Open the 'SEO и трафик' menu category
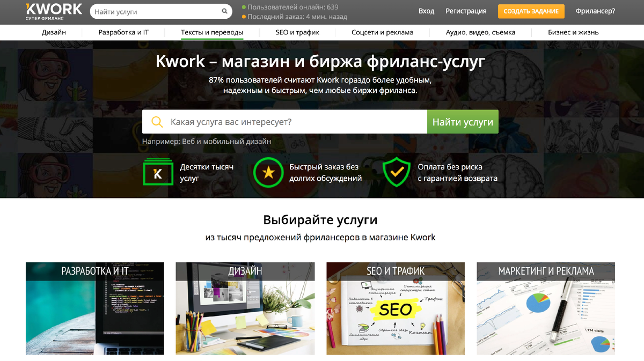The height and width of the screenshot is (361, 644). tap(297, 32)
